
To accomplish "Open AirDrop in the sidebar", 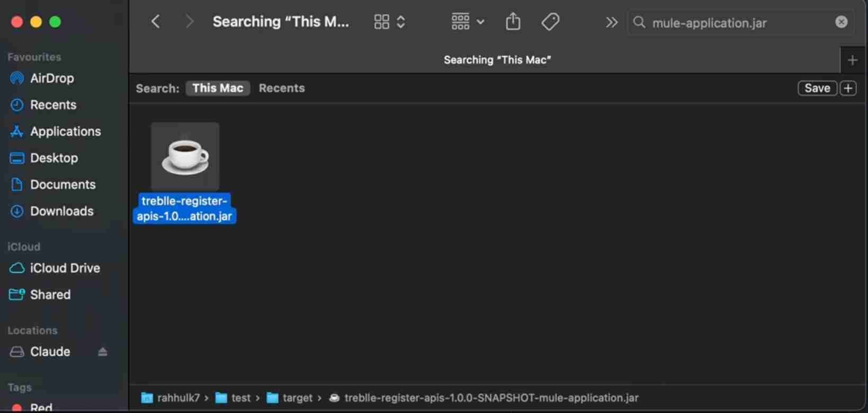I will point(51,78).
